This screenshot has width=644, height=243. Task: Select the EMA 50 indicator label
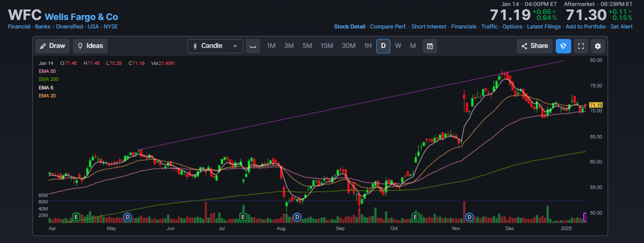(47, 71)
